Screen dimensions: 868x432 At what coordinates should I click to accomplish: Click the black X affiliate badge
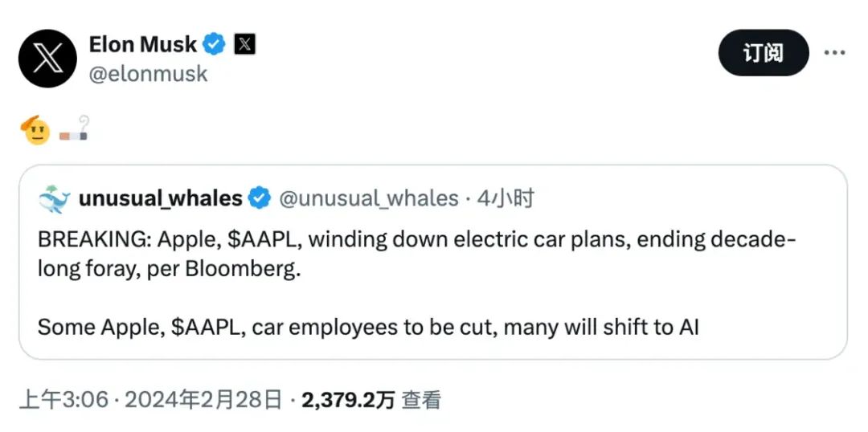point(244,44)
